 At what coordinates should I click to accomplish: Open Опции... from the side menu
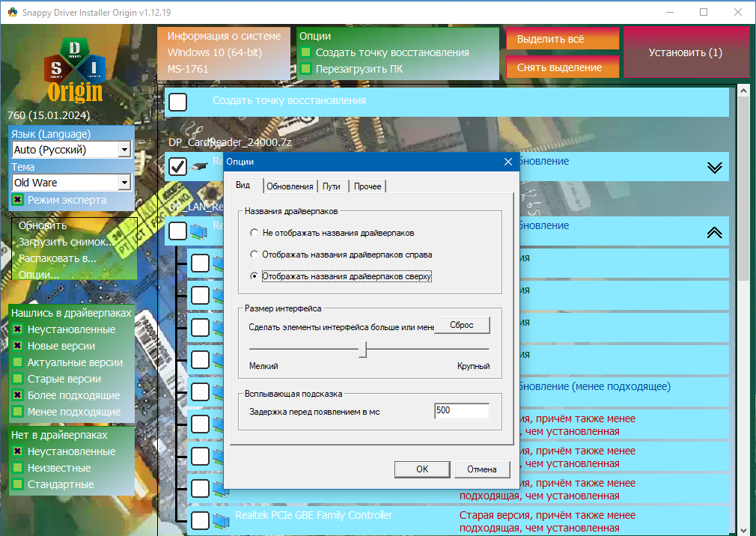39,274
